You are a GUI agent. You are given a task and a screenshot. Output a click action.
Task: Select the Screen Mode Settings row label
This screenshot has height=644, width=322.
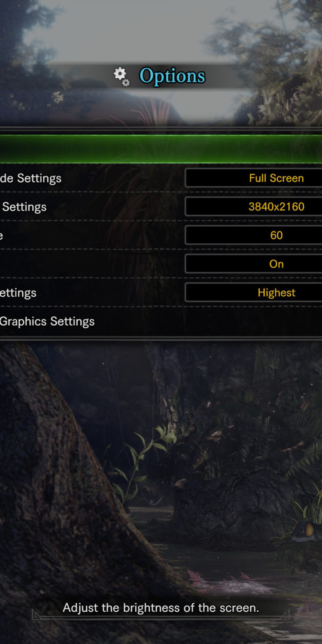[30, 178]
